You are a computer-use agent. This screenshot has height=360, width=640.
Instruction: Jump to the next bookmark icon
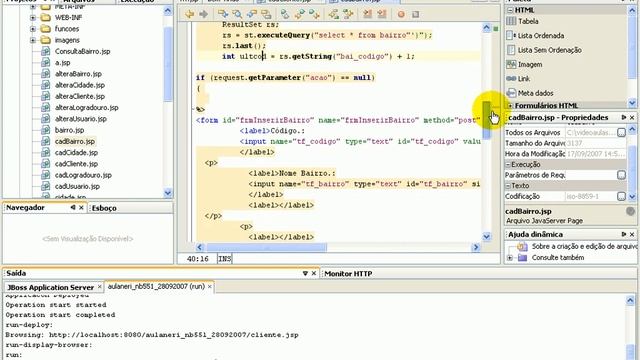coord(314,14)
